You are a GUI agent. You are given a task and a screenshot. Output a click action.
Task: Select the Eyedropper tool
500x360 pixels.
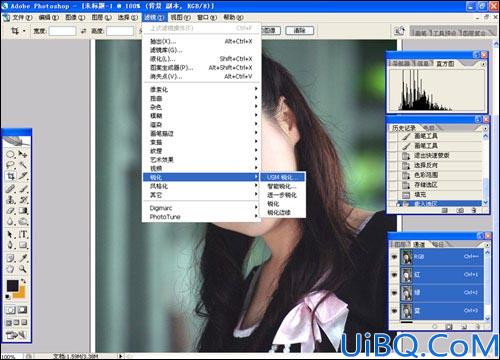[x=23, y=258]
